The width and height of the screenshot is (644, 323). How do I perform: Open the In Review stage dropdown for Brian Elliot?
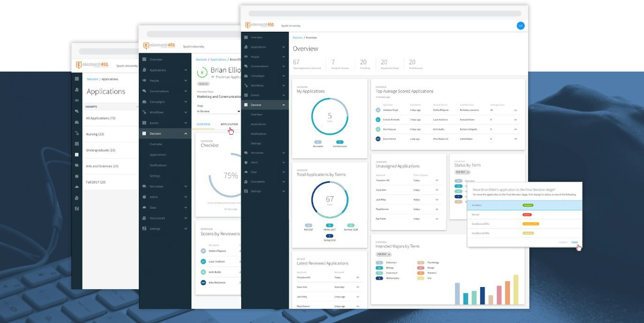pos(218,111)
